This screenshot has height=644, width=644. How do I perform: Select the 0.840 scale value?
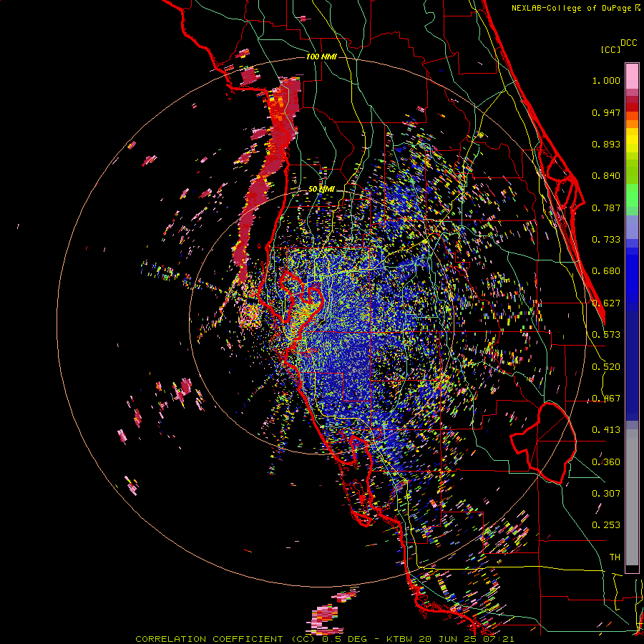pos(606,176)
